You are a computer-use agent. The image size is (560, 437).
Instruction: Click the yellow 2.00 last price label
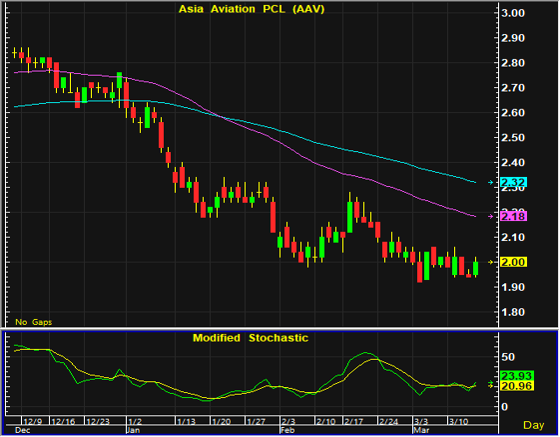(x=514, y=262)
